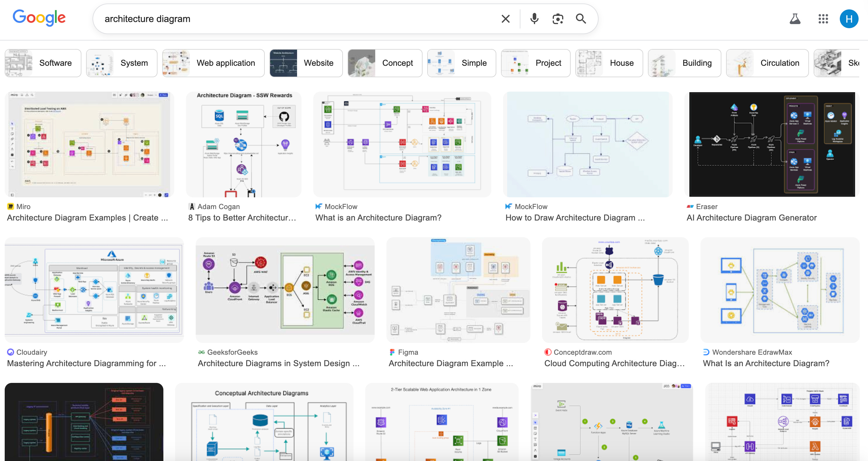Select the Building filter chip
This screenshot has width=868, height=461.
[684, 63]
